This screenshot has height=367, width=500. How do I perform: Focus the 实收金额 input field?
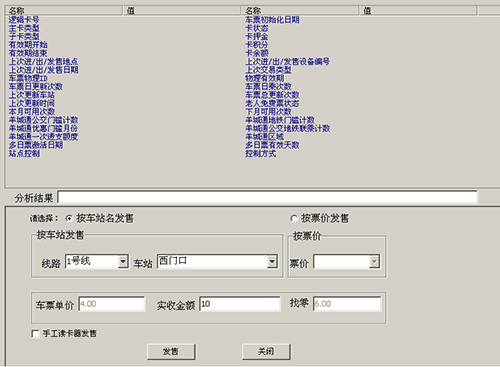pyautogui.click(x=240, y=304)
